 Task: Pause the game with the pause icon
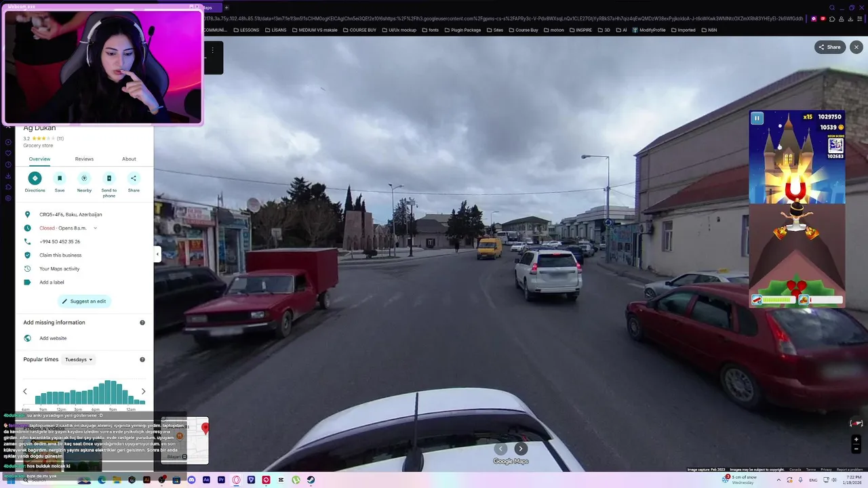tap(757, 118)
